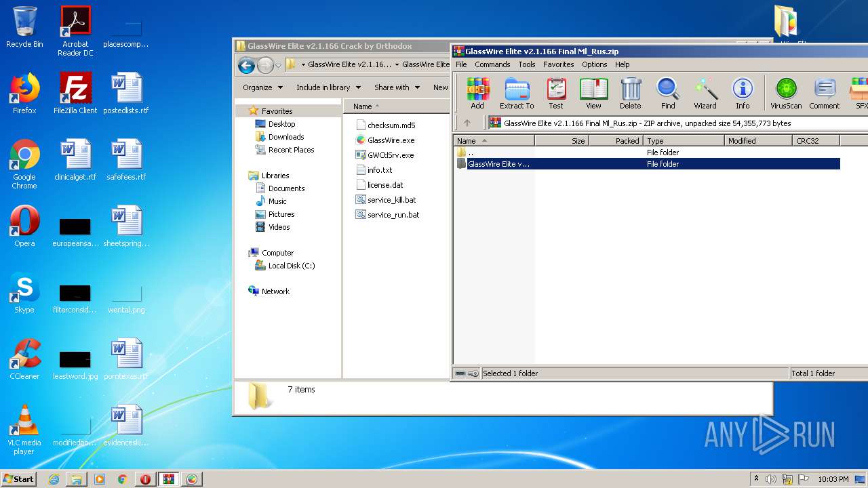Open the archive Comment tool
This screenshot has width=868, height=488.
824,94
